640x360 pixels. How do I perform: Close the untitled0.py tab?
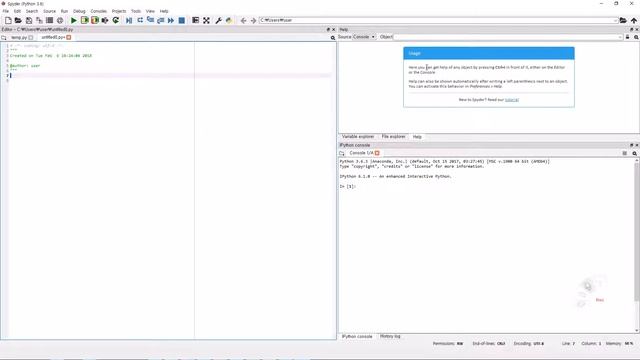69,37
